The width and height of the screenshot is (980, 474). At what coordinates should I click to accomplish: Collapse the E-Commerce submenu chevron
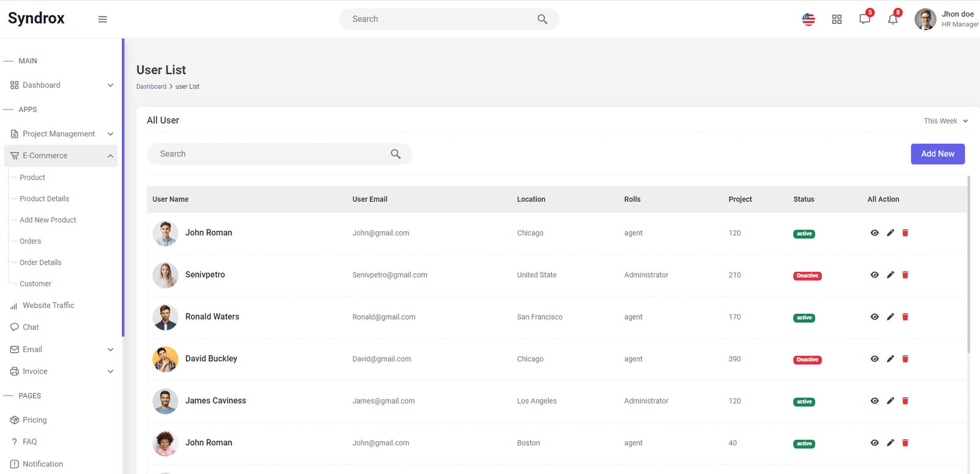(x=110, y=156)
